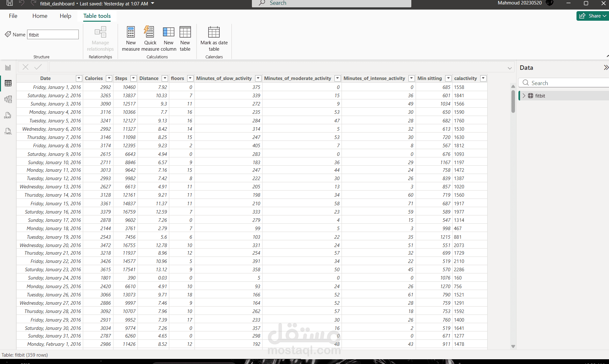The height and width of the screenshot is (364, 609).
Task: Collapse the ribbon with the caret
Action: click(607, 56)
